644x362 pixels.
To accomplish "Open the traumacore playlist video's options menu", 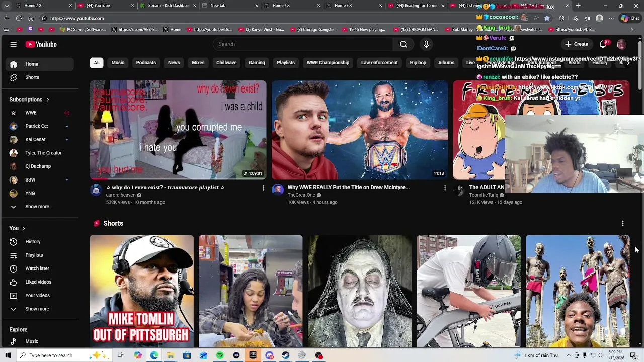I will click(x=263, y=188).
